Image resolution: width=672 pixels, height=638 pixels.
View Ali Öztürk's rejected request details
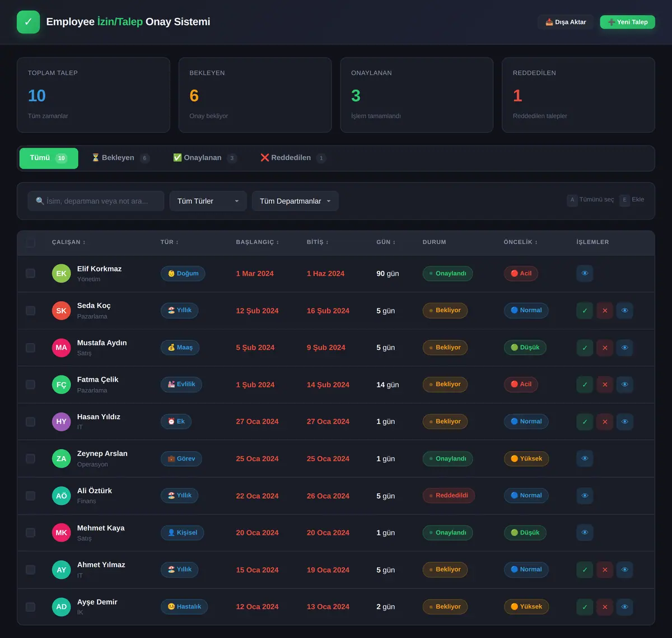point(585,495)
